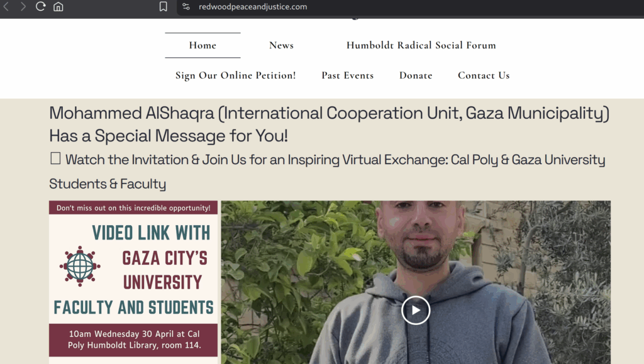Viewport: 644px width, 364px height.
Task: Open the News menu item
Action: 281,45
